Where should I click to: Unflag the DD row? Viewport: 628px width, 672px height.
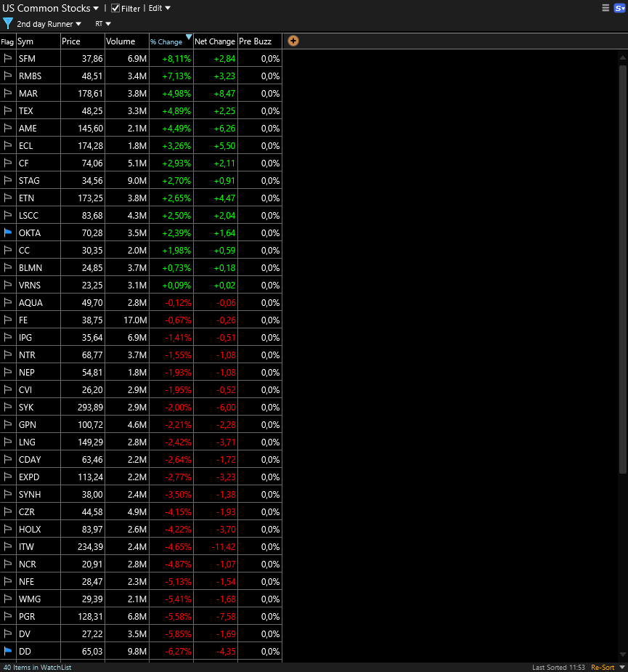pyautogui.click(x=8, y=651)
